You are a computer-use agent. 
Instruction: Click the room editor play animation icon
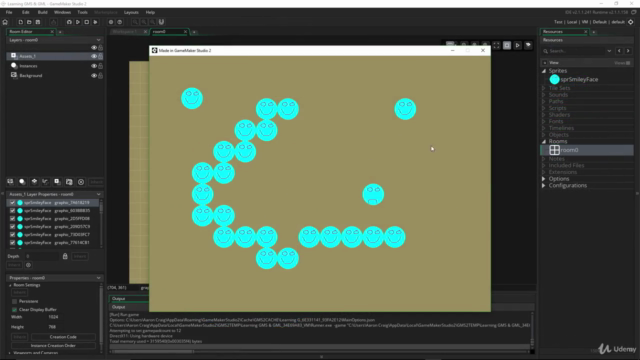(518, 45)
